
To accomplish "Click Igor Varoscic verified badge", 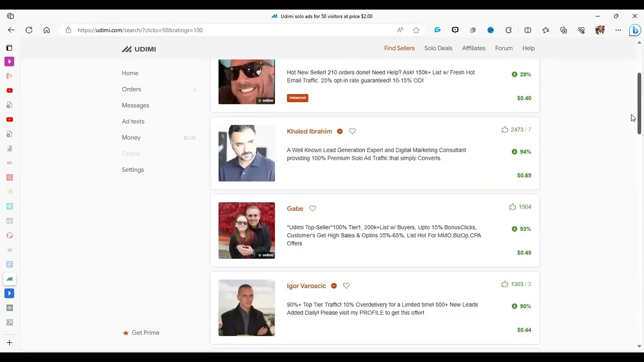I will [334, 286].
